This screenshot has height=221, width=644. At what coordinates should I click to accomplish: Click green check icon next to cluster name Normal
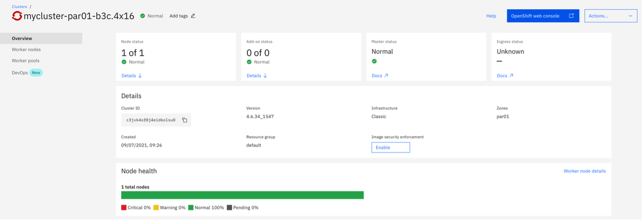click(143, 16)
